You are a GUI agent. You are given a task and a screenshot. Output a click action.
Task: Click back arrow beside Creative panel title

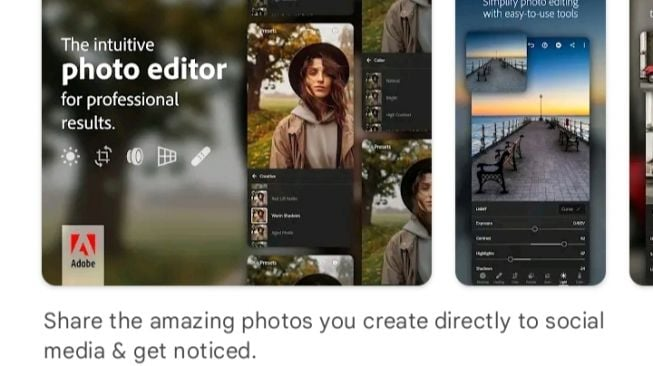pos(254,176)
